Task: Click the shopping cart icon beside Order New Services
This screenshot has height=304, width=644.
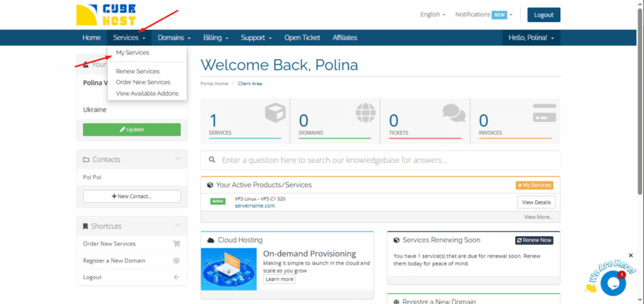Action: point(176,244)
